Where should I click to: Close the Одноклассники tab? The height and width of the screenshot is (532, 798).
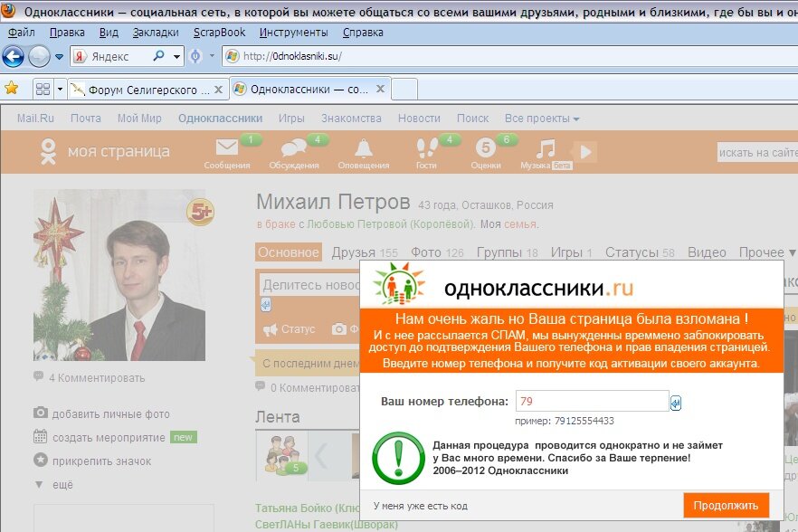(380, 89)
